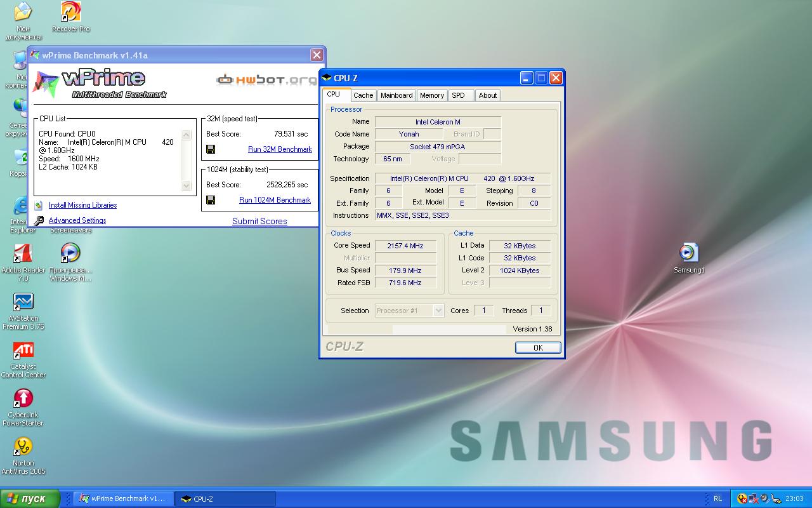The height and width of the screenshot is (508, 812).
Task: Click the Instructions field MMX, SSE, SSE2, SSE3
Action: pos(463,215)
